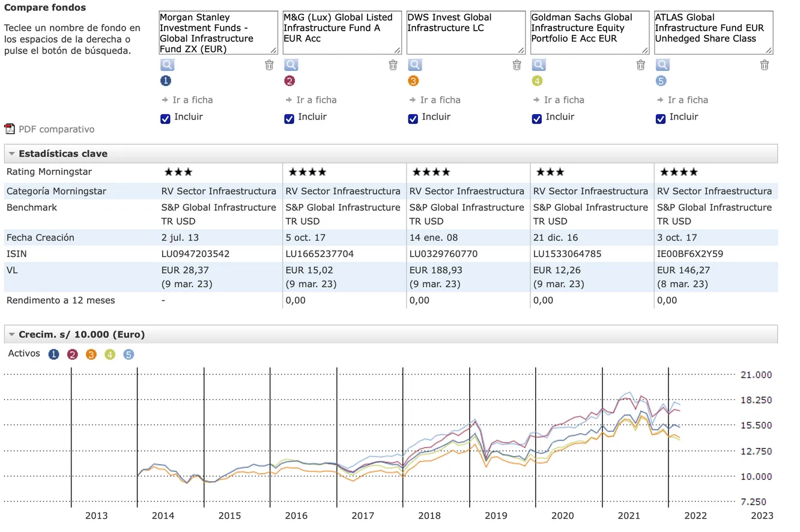Remove ATLAS Global fund using trash icon
Viewport: 800px width, 532px height.
tap(764, 65)
